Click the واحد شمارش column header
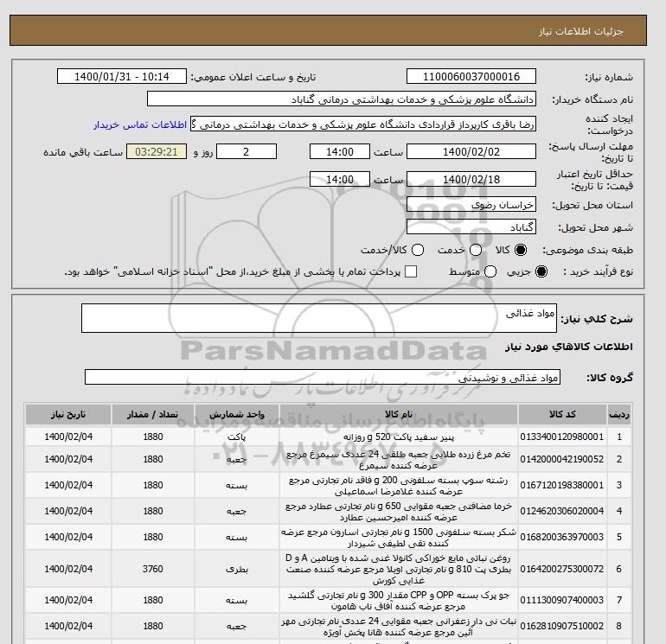Screen dimensions: 666x644 (x=237, y=414)
